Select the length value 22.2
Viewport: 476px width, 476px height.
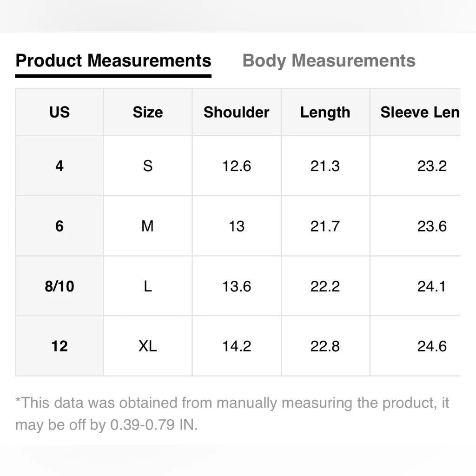pyautogui.click(x=325, y=286)
